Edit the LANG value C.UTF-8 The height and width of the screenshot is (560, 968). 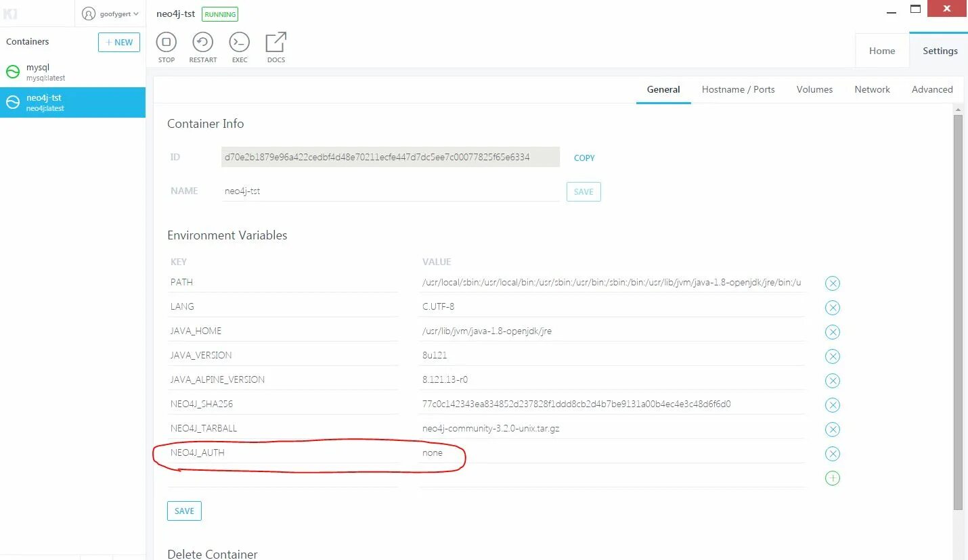612,306
